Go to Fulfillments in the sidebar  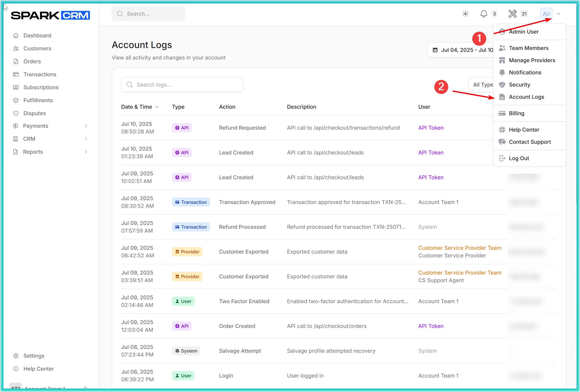[38, 100]
